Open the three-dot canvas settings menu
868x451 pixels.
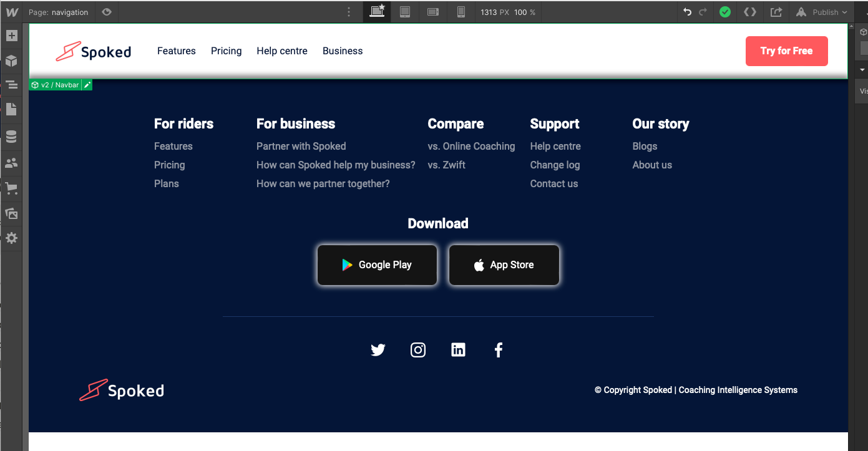coord(349,12)
